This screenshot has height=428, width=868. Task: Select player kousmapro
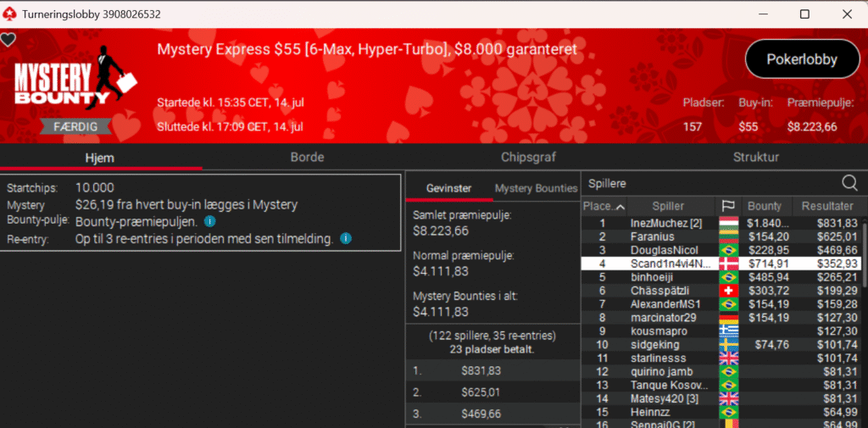point(721,331)
